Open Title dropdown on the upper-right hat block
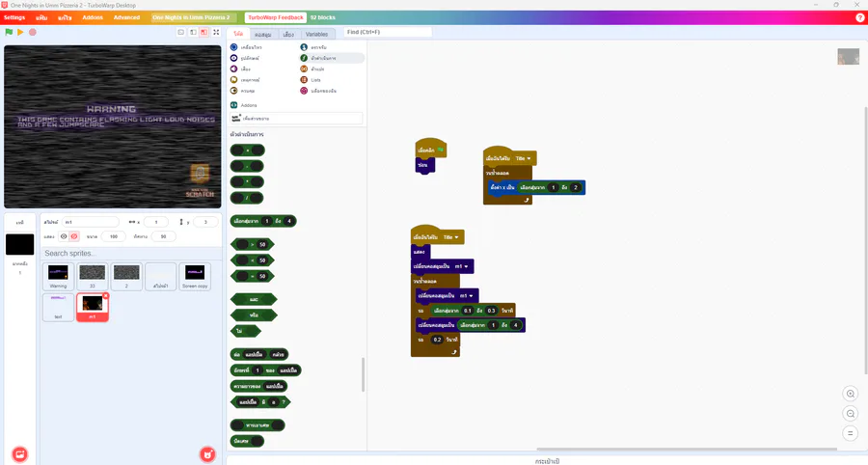Viewport: 868px width, 465px height. tap(523, 158)
